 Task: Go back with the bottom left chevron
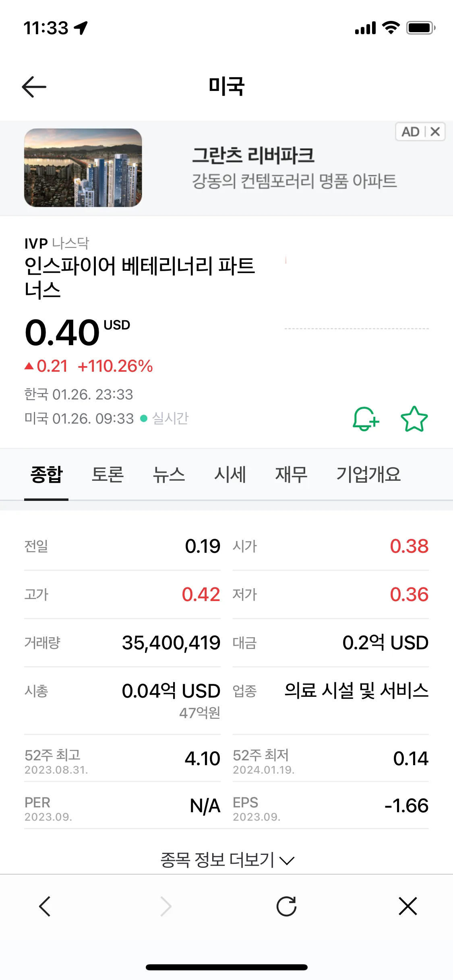pyautogui.click(x=45, y=906)
